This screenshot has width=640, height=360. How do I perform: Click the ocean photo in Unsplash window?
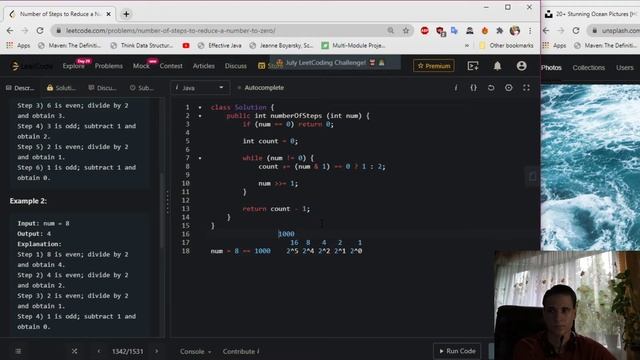point(590,167)
